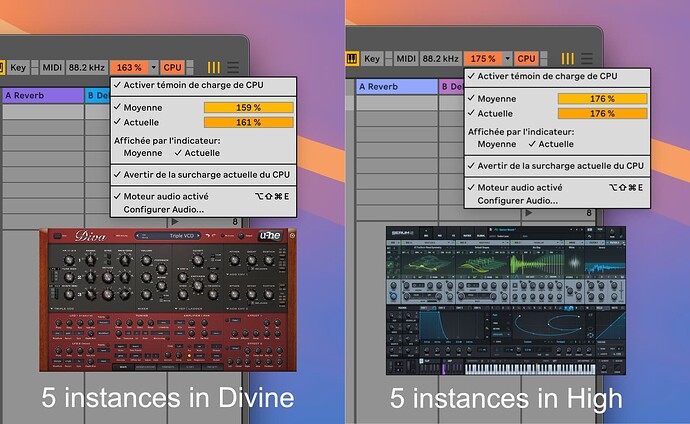Click the Key button in 175 % toolbar
The image size is (690, 424).
372,58
